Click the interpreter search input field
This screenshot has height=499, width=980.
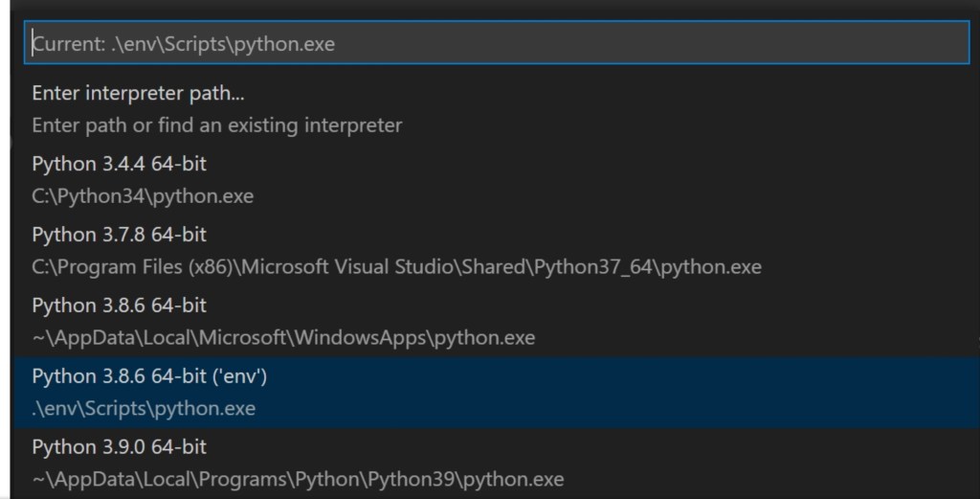pos(498,43)
